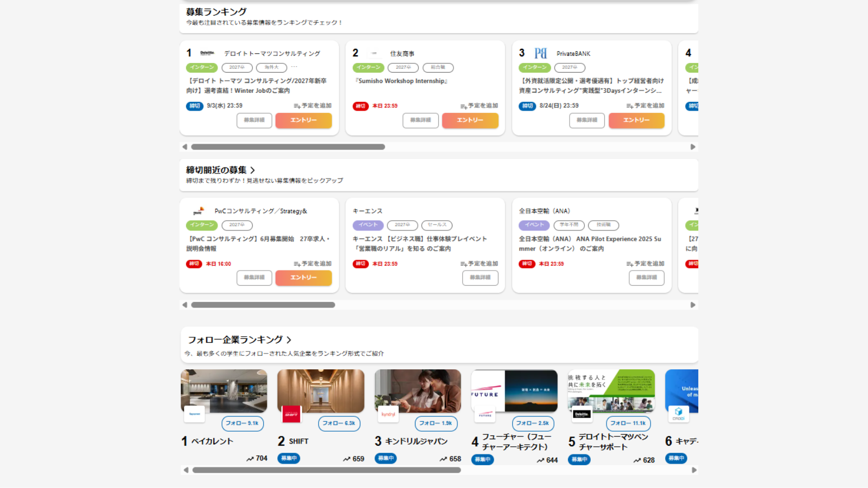Open the SHIFT corridor thumbnail
868x488 pixels.
click(321, 390)
